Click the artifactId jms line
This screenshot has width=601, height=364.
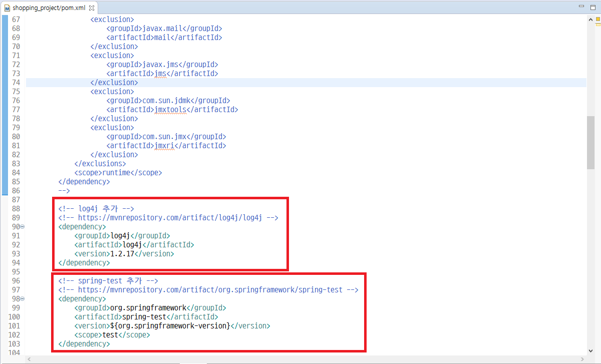[162, 74]
